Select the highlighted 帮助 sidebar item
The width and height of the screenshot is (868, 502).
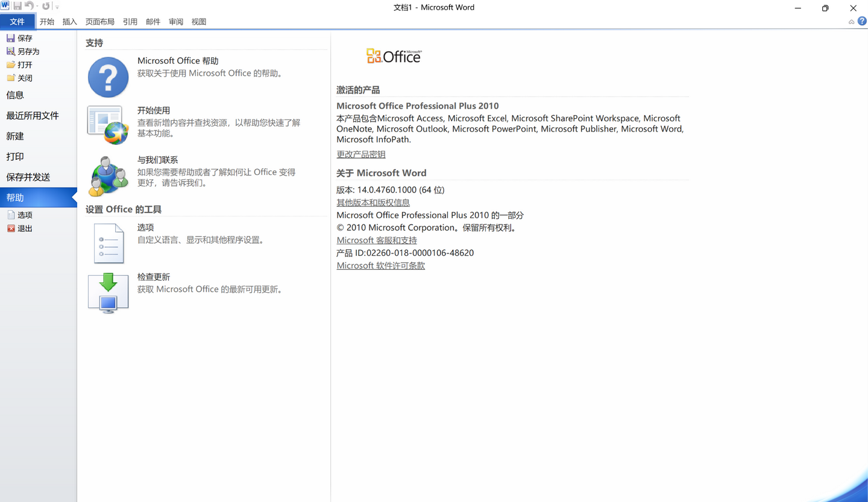click(x=39, y=197)
